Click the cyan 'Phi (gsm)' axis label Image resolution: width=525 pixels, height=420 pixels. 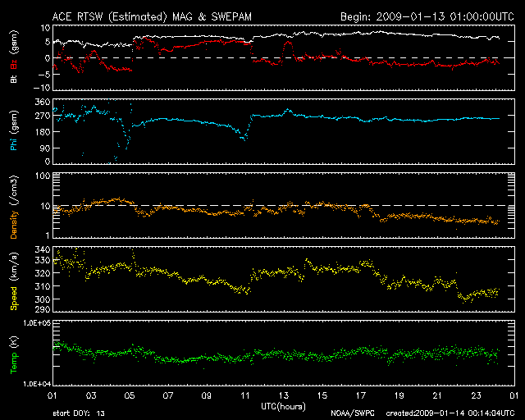pos(14,130)
